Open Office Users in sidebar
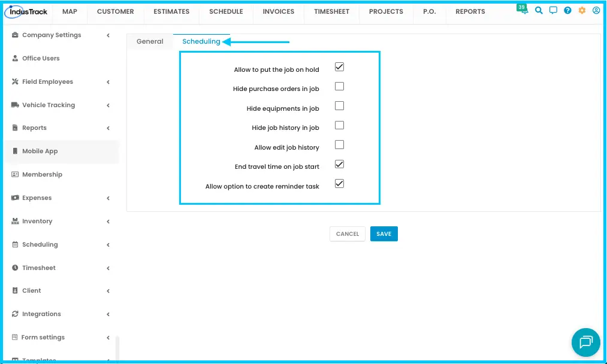Viewport: 607px width, 364px height. tap(41, 58)
